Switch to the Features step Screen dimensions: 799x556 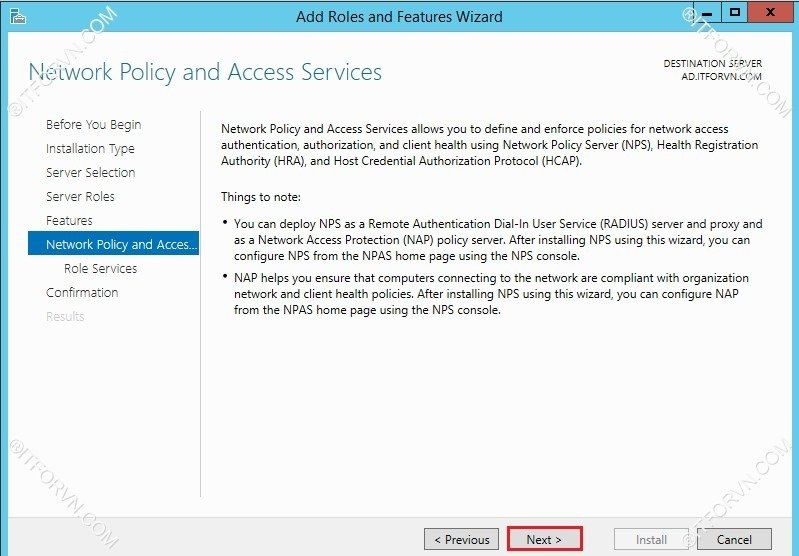click(x=69, y=221)
